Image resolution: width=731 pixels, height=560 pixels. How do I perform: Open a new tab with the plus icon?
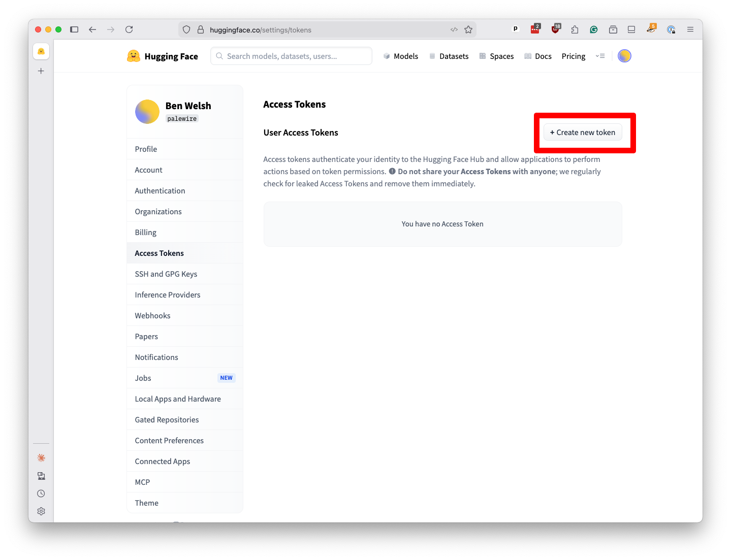coord(41,71)
